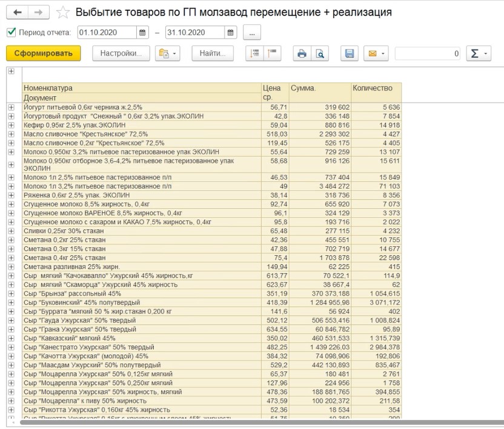Select cell Сыр "Буррата "мягкий 50 % жир.стакан
Screen dimensions: 504x429
142,312
